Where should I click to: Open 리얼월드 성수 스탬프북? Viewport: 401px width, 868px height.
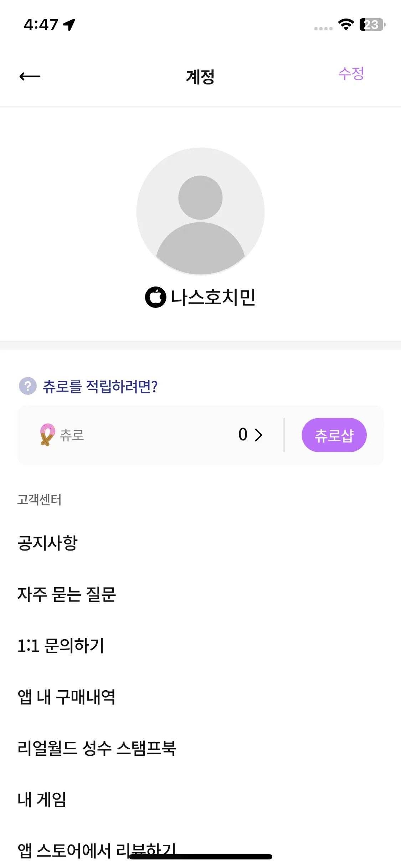pos(97,748)
